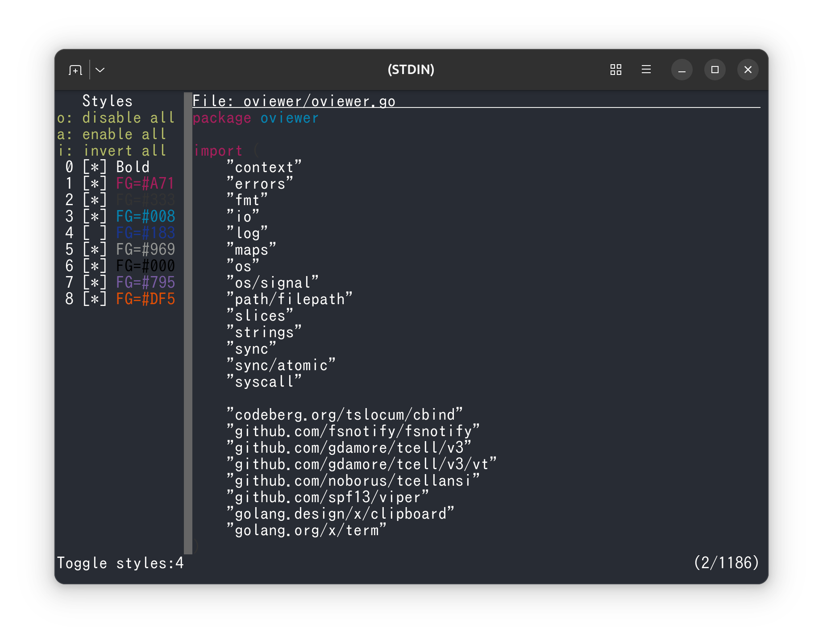Click the Toggle styles input prompt
823x644 pixels.
click(120, 563)
